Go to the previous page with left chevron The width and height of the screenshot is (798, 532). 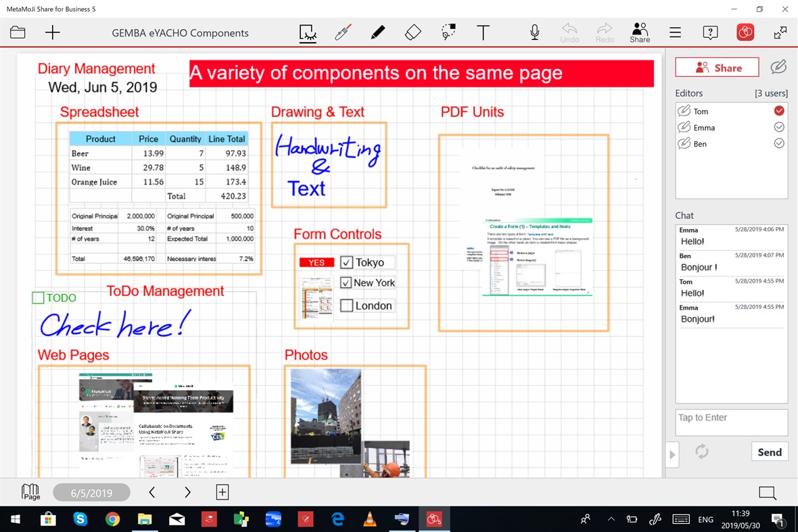pos(151,492)
